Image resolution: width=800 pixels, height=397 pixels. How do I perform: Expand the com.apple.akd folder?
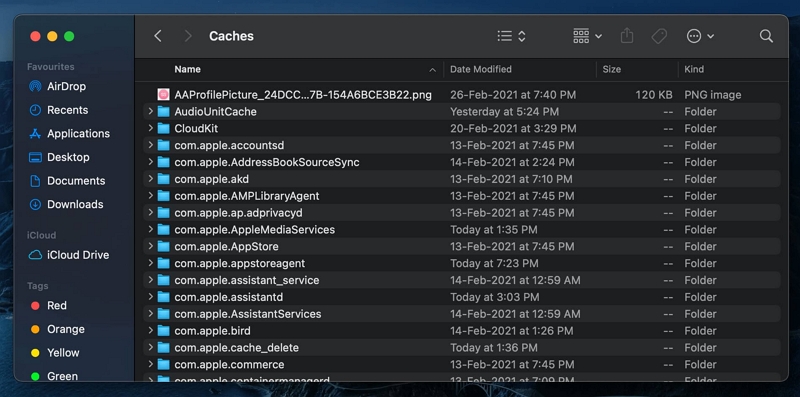point(151,179)
